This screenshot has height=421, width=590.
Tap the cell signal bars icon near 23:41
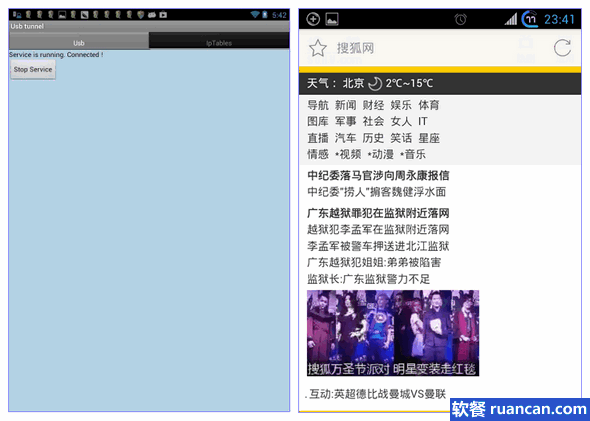pyautogui.click(x=511, y=19)
